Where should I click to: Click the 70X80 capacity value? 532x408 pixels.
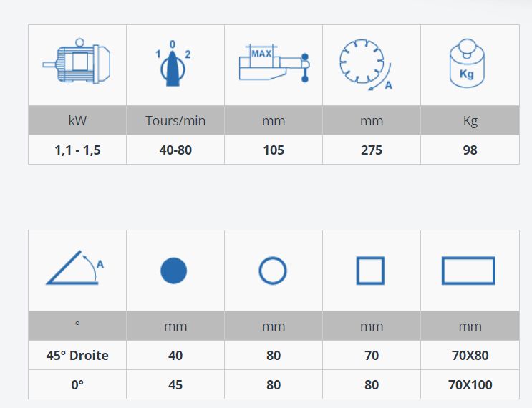coord(470,355)
